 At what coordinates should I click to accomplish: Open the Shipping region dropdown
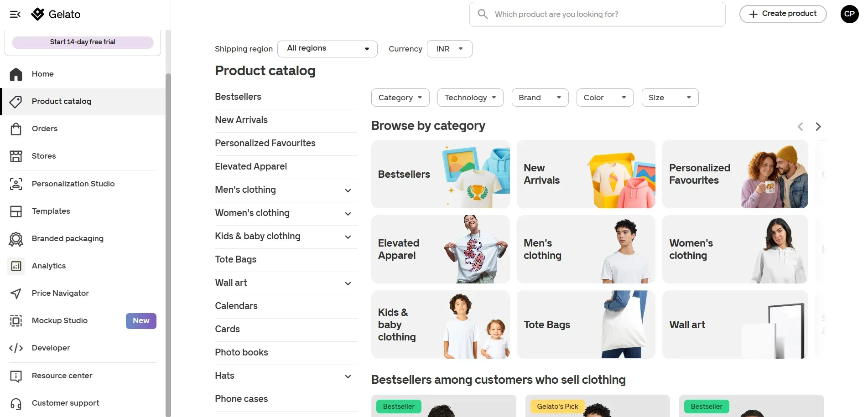tap(327, 49)
